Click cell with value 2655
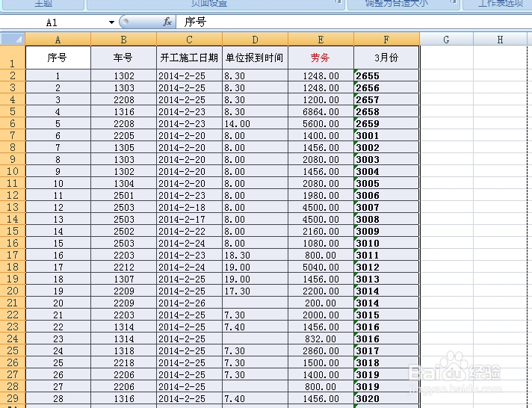The image size is (532, 408). (386, 75)
